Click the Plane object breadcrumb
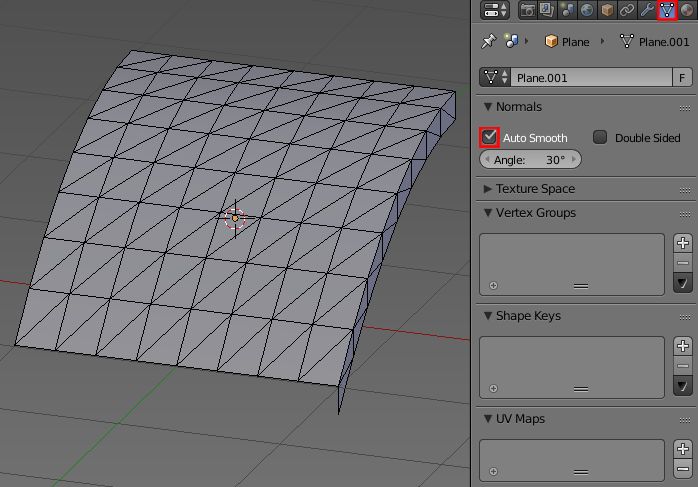 pos(567,41)
